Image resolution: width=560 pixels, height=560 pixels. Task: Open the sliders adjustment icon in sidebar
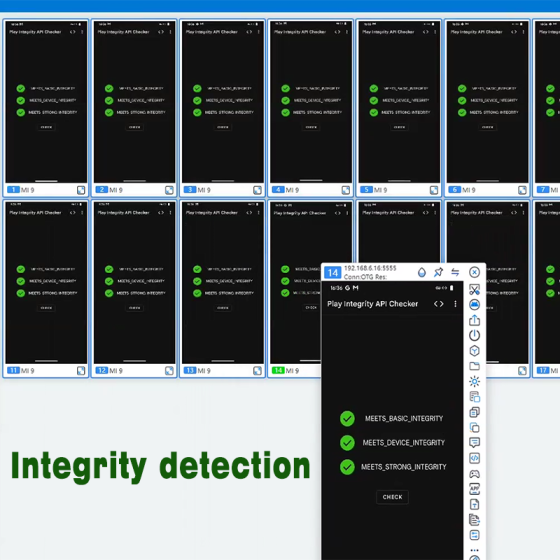point(474,535)
